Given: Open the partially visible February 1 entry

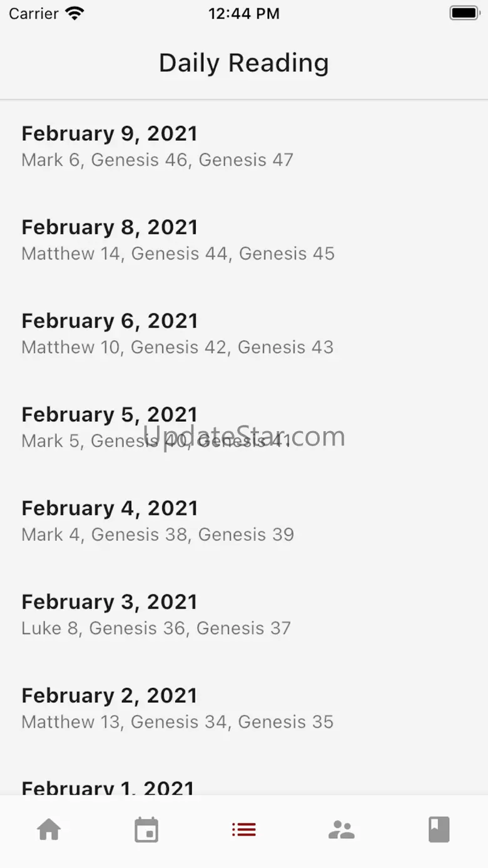Looking at the screenshot, I should (108, 787).
